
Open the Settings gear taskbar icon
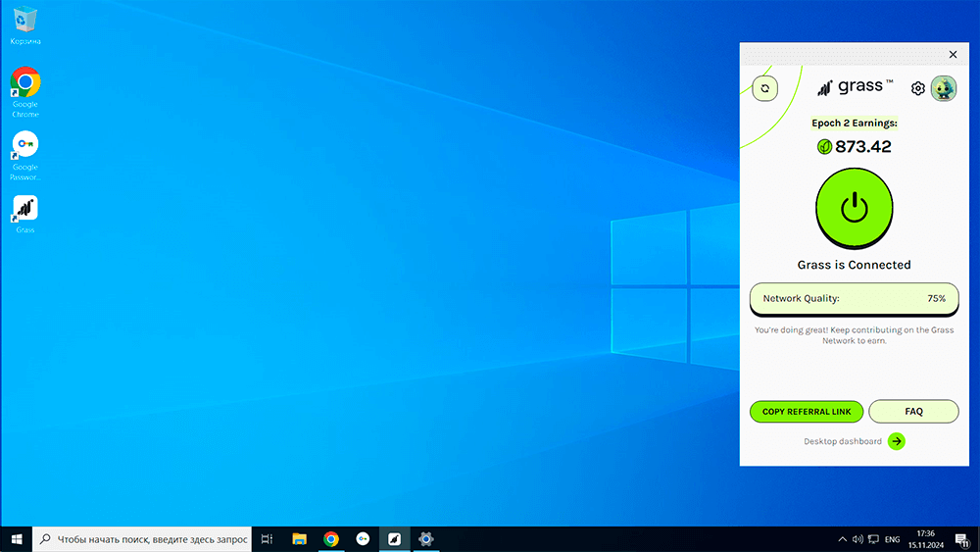tap(425, 539)
